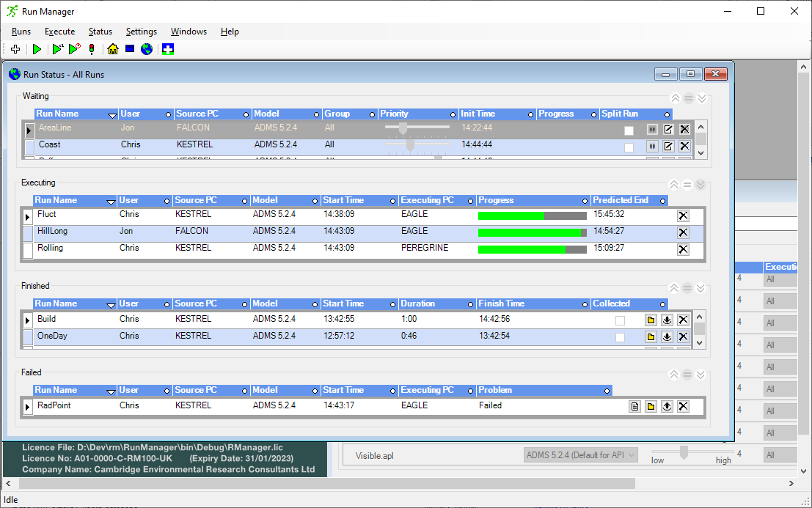The image size is (812, 508).
Task: Click the green Run (play) toolbar icon
Action: [x=37, y=49]
